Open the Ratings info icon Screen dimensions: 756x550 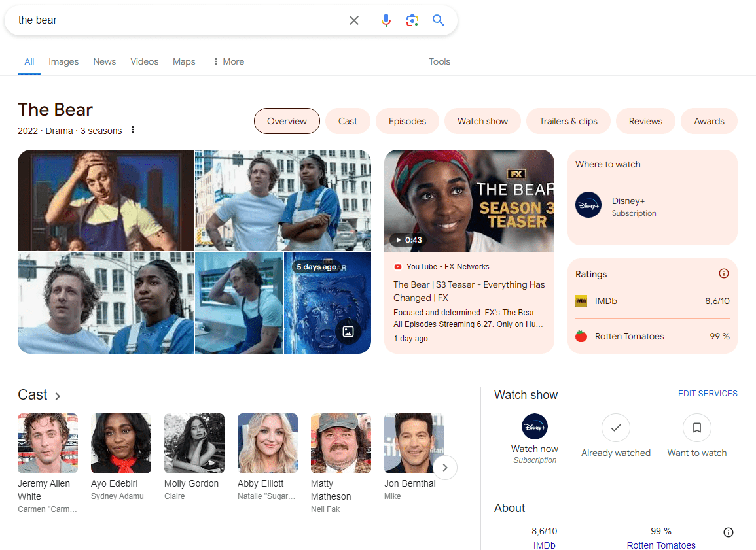tap(724, 273)
